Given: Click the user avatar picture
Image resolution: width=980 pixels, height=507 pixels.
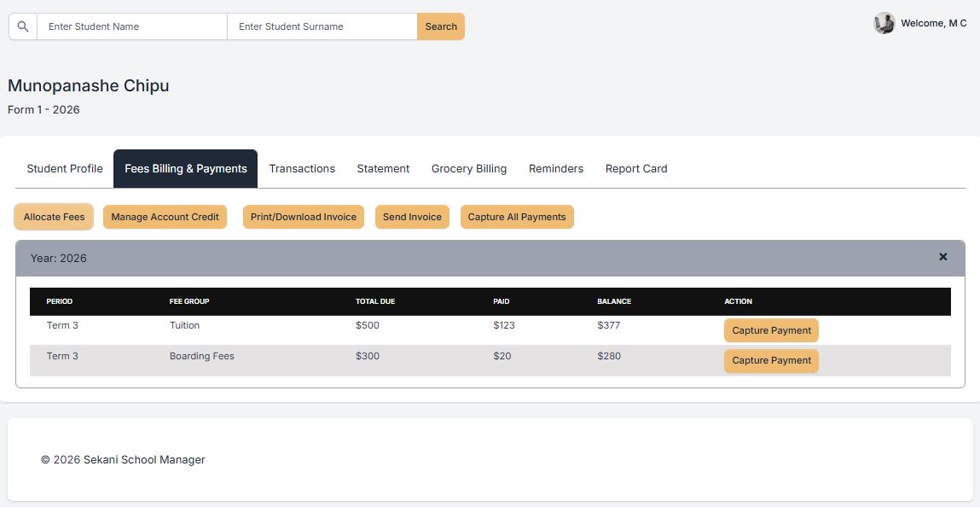Looking at the screenshot, I should [884, 23].
